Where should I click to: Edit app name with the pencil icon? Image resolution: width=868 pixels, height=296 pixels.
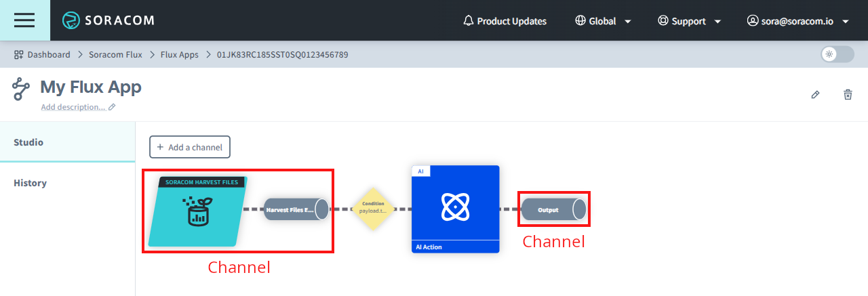815,95
